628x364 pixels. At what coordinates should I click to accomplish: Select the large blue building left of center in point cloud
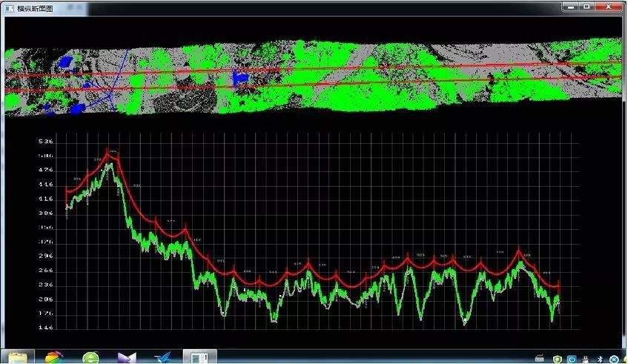pyautogui.click(x=239, y=77)
